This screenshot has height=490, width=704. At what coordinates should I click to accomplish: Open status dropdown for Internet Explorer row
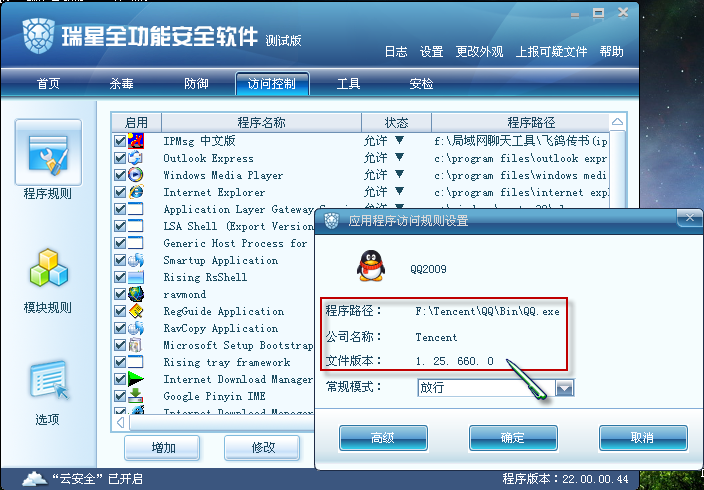coord(399,191)
